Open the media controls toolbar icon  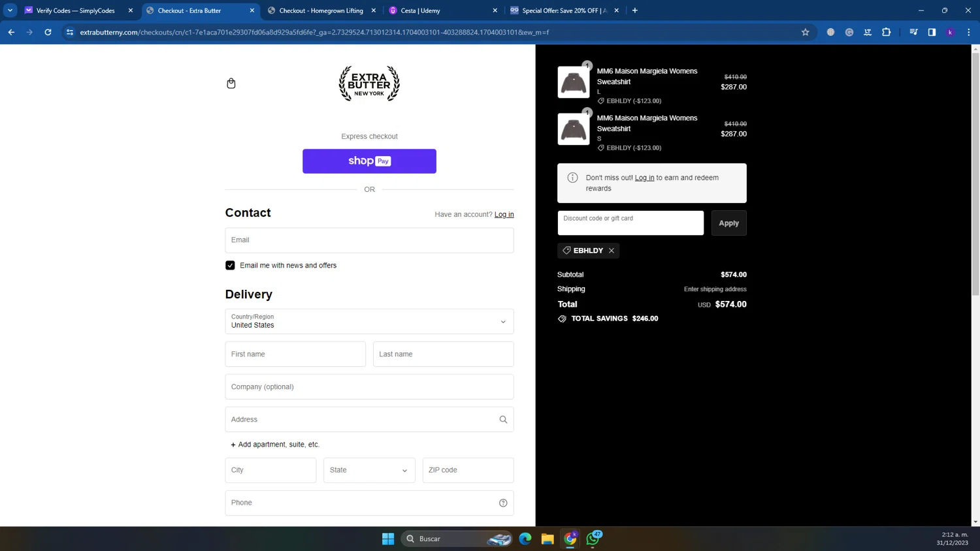click(913, 32)
